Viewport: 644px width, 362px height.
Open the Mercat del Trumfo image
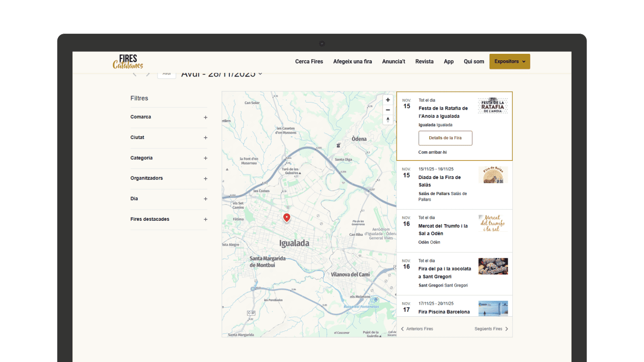pos(493,223)
